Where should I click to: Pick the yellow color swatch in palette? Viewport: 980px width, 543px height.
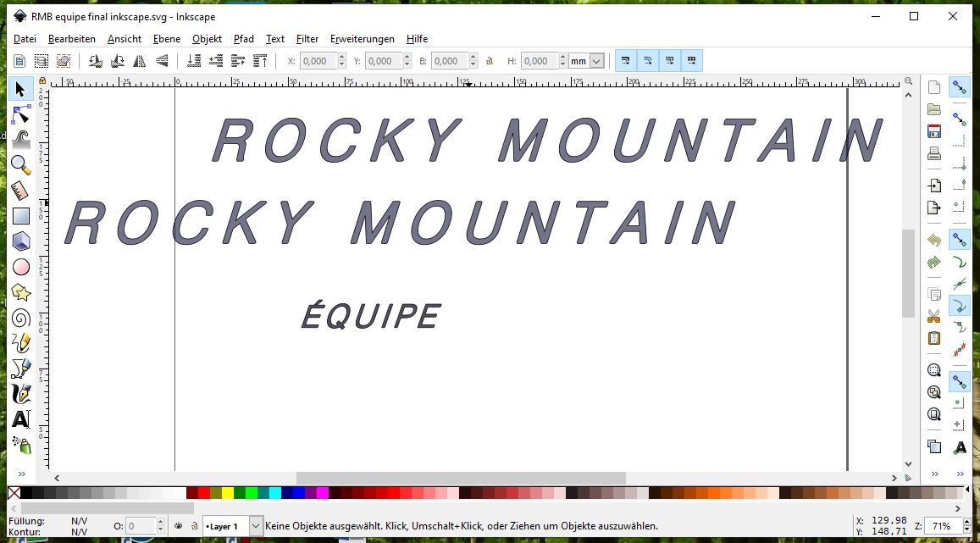click(x=228, y=493)
